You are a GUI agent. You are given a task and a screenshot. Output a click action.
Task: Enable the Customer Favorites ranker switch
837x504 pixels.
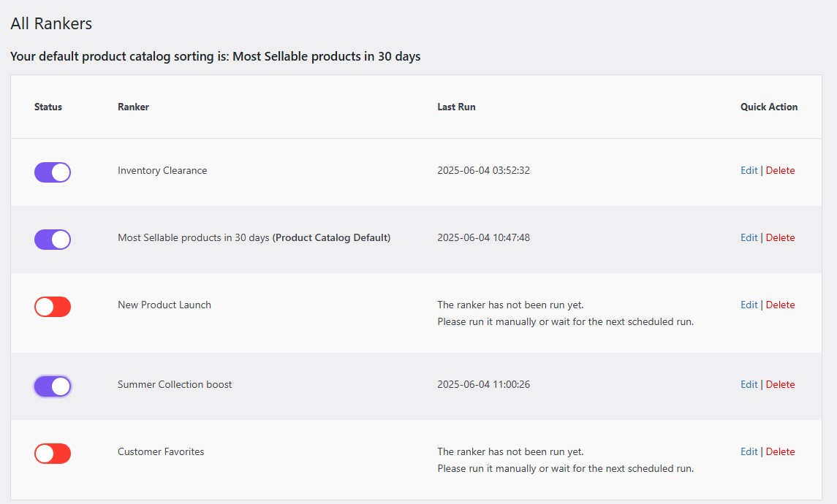point(53,454)
